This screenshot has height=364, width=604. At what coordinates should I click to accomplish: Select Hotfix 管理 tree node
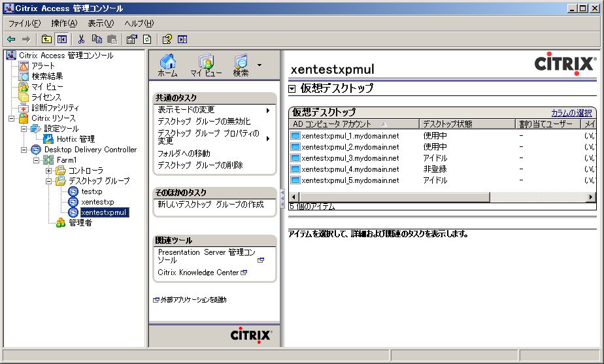coord(76,139)
